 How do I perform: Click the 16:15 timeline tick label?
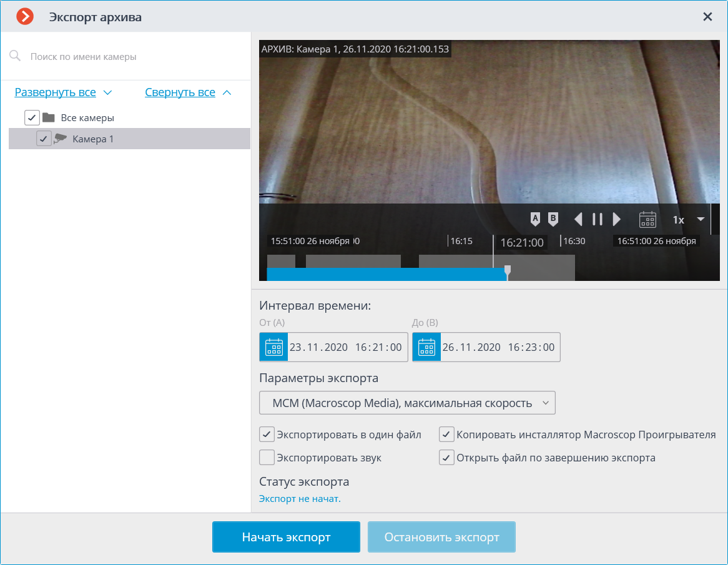(x=461, y=241)
